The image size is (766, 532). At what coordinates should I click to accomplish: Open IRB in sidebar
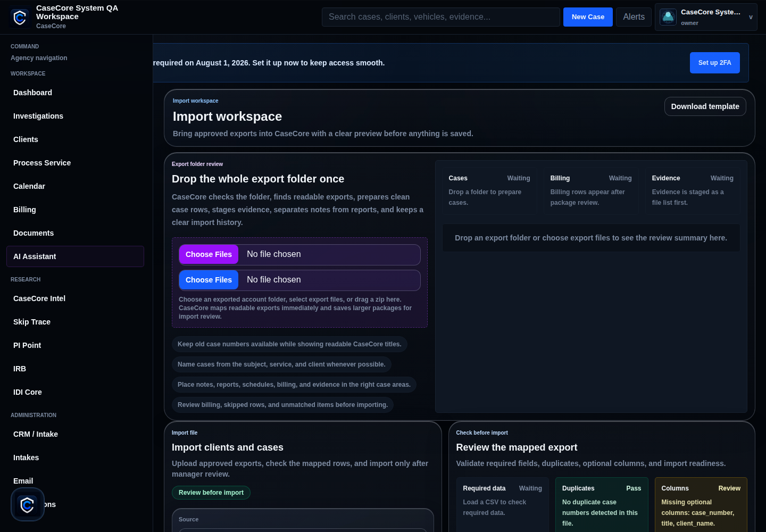click(x=75, y=369)
